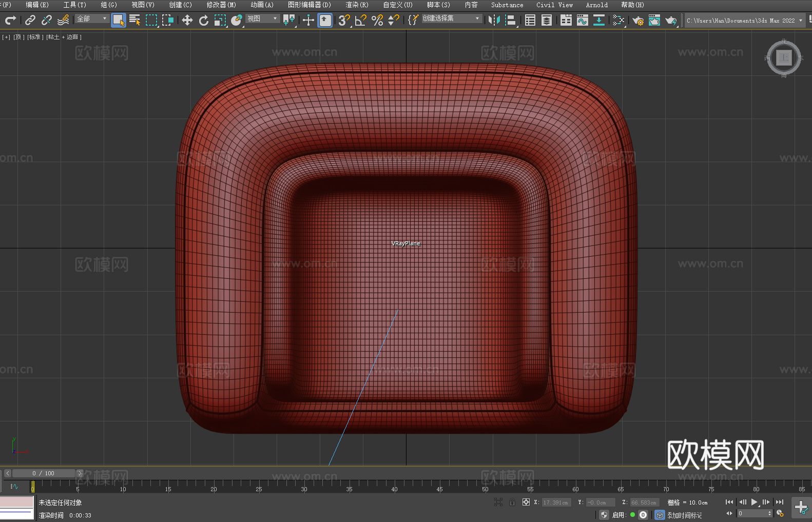The width and height of the screenshot is (812, 522).
Task: Toggle Percent Snap
Action: tap(377, 20)
